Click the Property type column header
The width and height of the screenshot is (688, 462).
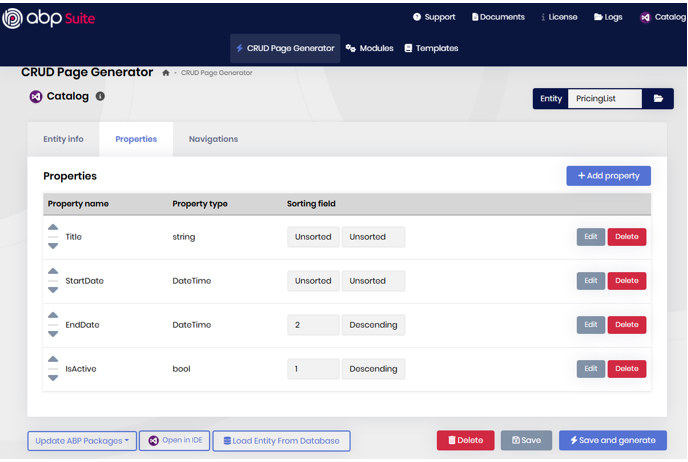tap(200, 204)
